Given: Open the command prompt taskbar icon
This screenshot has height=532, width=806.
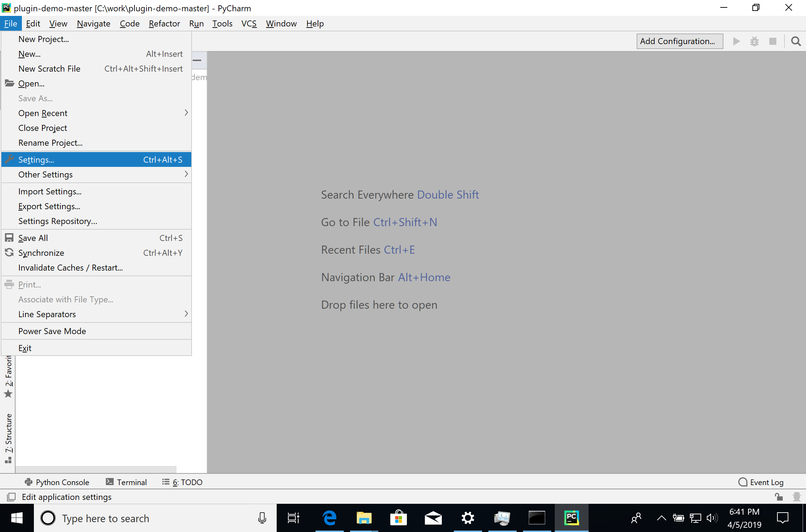Looking at the screenshot, I should 537,518.
